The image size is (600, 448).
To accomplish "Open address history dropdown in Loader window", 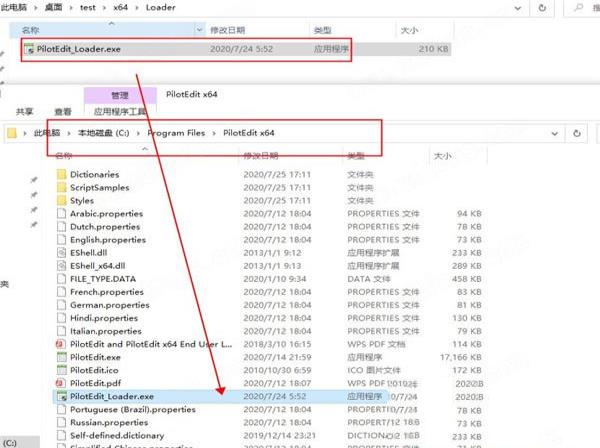I will point(517,8).
